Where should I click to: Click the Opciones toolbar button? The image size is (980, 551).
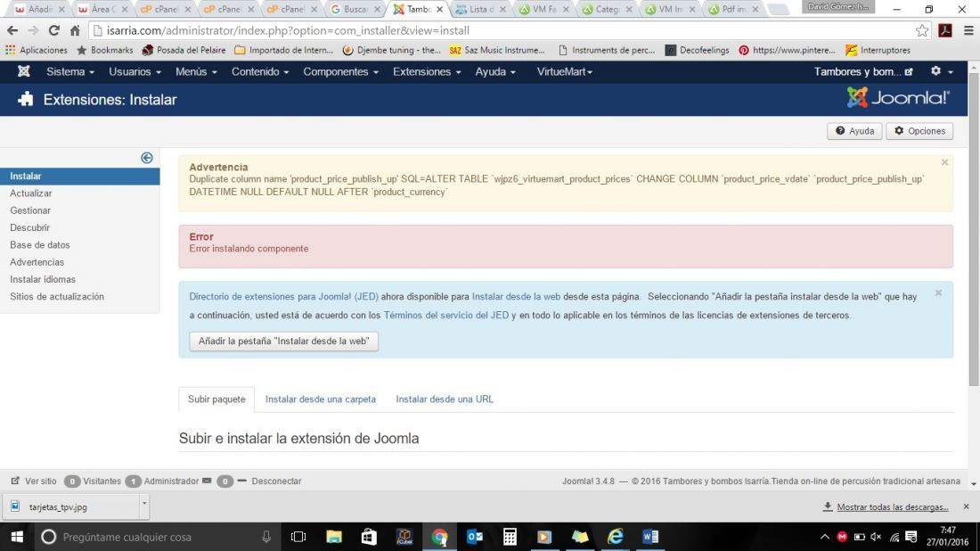[919, 131]
